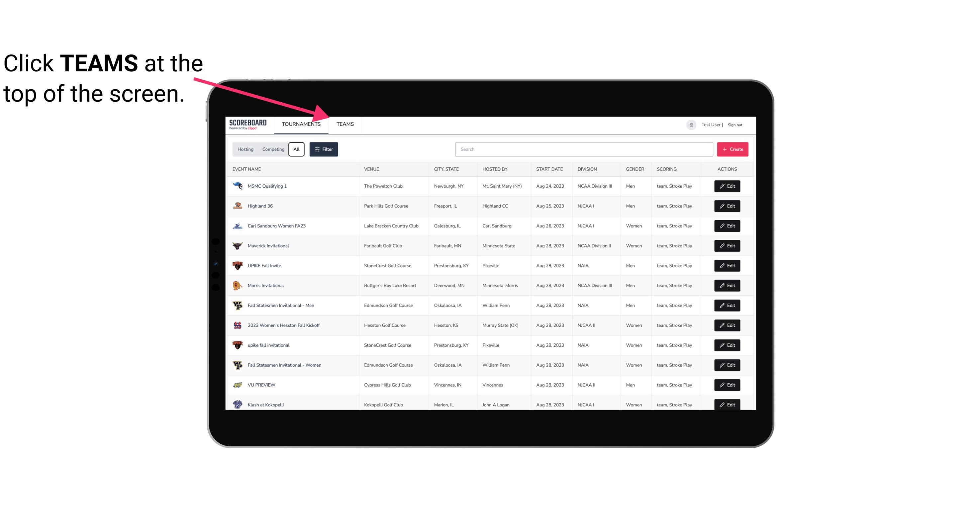Screen dimensions: 980x527
Task: Click the Create button
Action: click(732, 149)
